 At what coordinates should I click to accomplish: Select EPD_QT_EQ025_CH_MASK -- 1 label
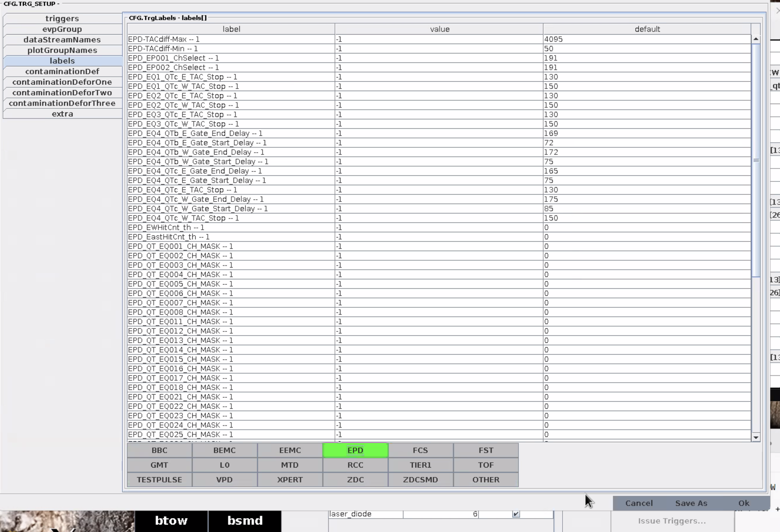pos(231,434)
